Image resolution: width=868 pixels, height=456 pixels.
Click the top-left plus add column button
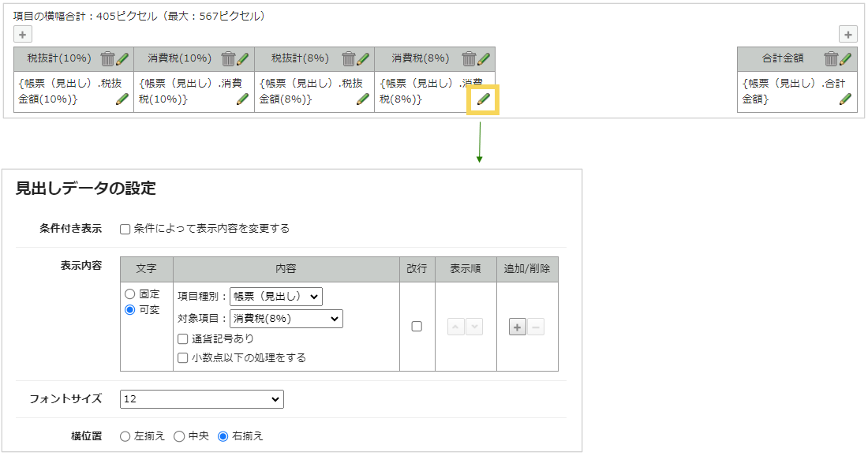coord(23,35)
